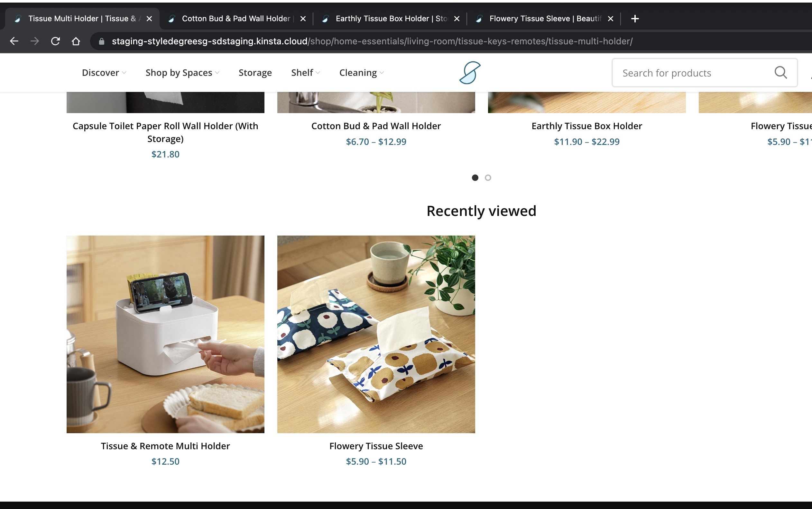Open the Shelf dropdown menu

coord(305,73)
